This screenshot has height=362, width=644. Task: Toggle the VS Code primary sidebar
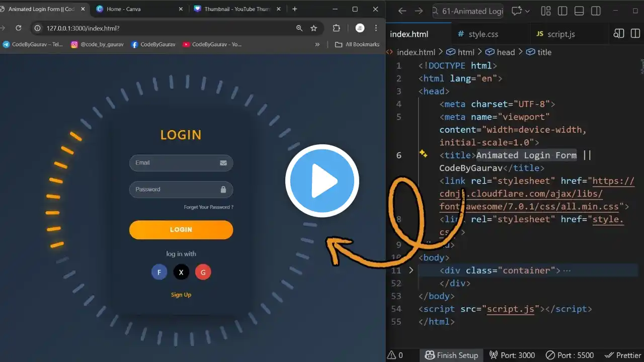pyautogui.click(x=562, y=11)
